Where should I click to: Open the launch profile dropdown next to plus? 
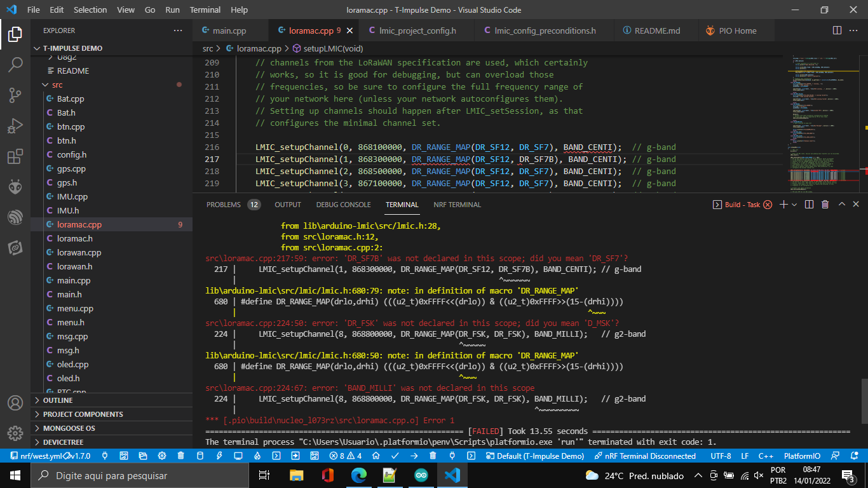pyautogui.click(x=794, y=204)
